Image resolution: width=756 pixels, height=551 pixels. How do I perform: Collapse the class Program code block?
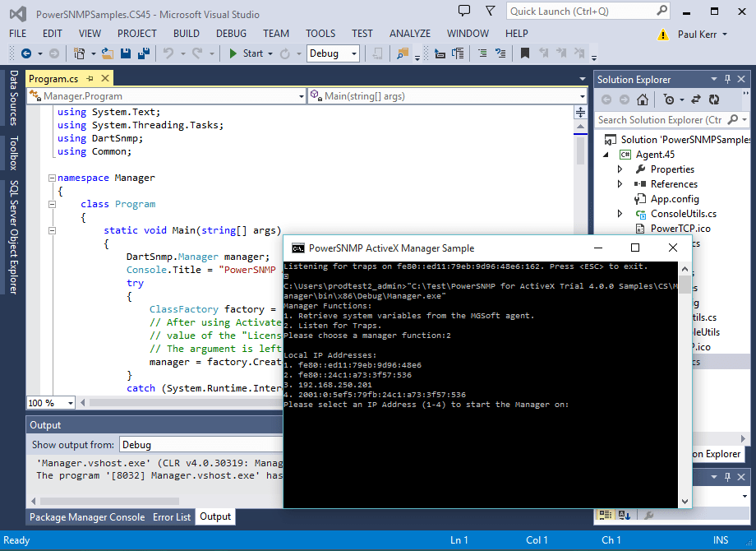(x=52, y=204)
